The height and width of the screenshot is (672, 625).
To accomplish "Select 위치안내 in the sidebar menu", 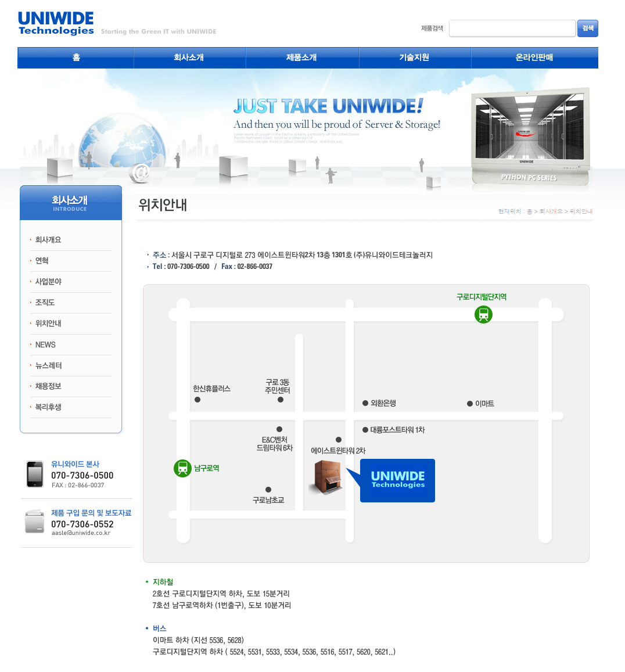I will point(48,324).
